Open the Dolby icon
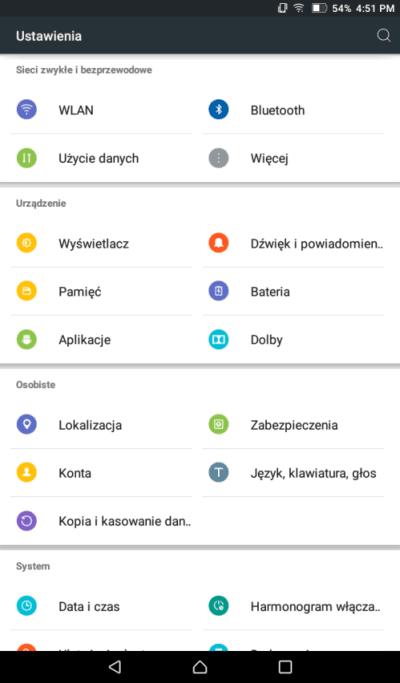 (x=219, y=339)
